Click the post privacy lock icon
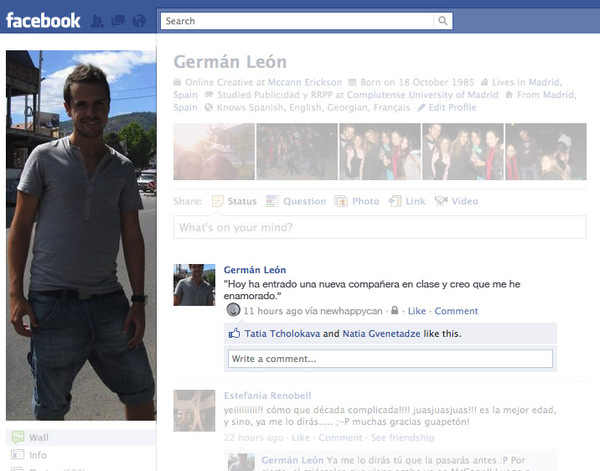600x471 pixels. (395, 310)
